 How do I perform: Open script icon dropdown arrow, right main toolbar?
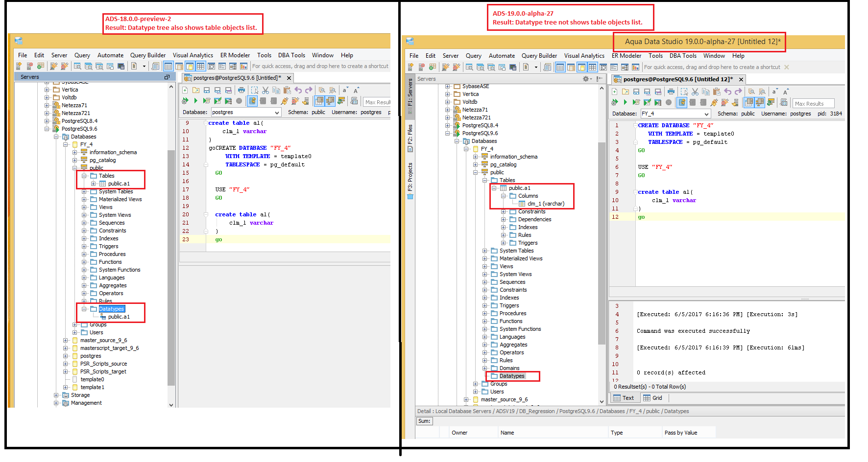pyautogui.click(x=536, y=67)
